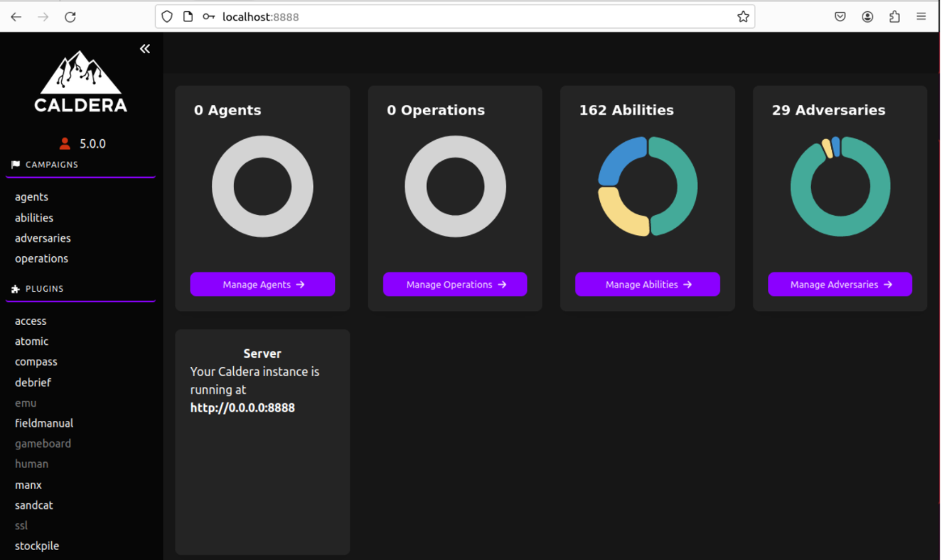Open the manx plugin
The height and width of the screenshot is (560, 941).
point(28,485)
